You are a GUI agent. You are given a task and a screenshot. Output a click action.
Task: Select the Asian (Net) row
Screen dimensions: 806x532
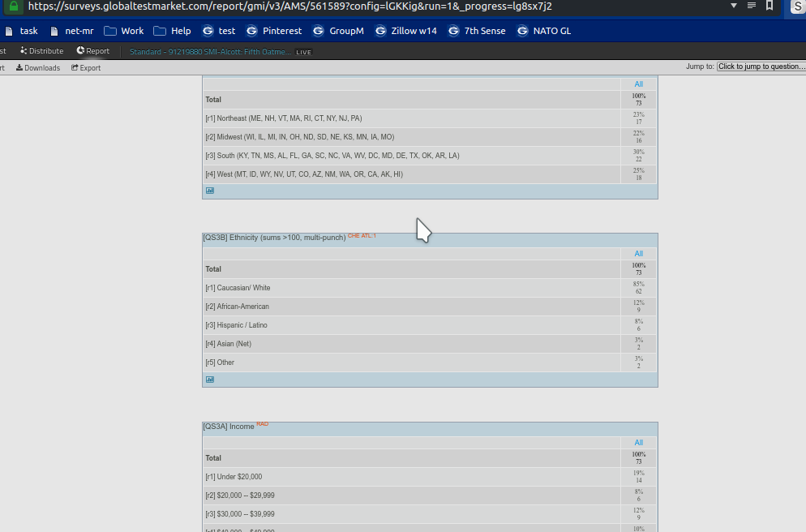430,344
